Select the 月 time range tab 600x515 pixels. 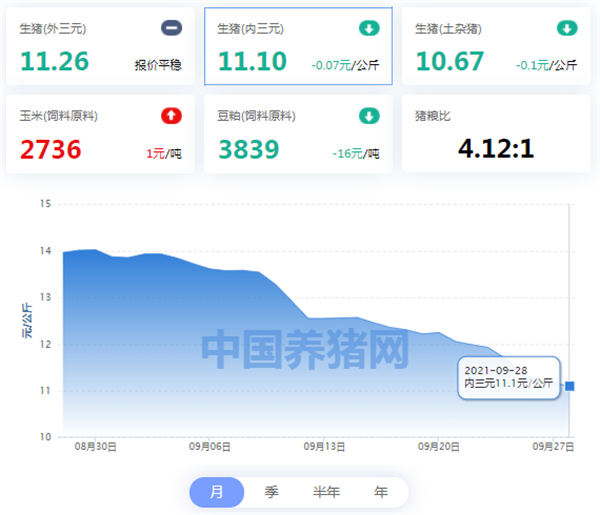[217, 492]
